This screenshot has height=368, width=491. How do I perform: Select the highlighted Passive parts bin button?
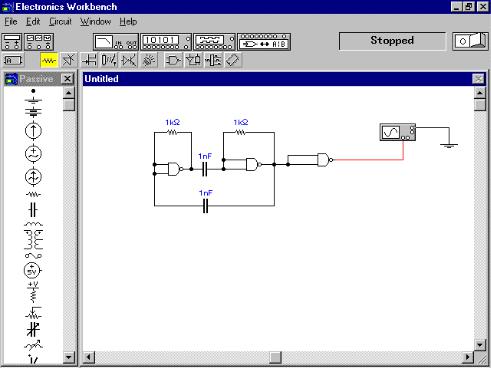49,61
